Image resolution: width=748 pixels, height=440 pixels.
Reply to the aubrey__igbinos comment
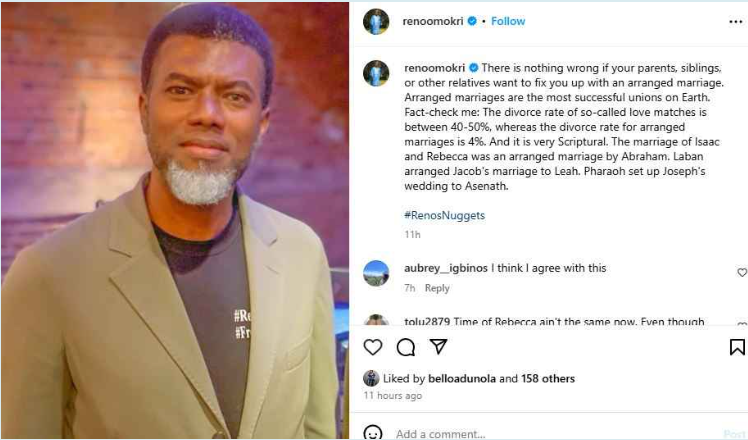click(x=437, y=288)
